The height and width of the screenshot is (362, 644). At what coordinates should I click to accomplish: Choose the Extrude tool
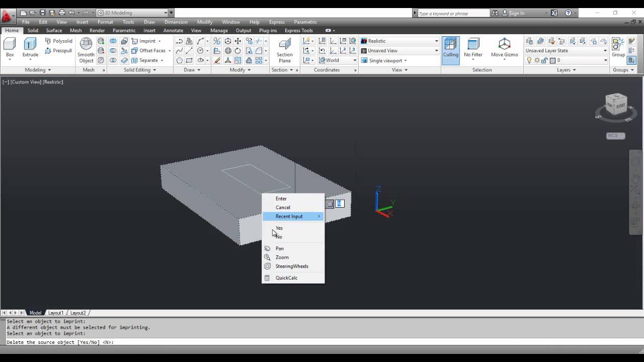click(30, 49)
